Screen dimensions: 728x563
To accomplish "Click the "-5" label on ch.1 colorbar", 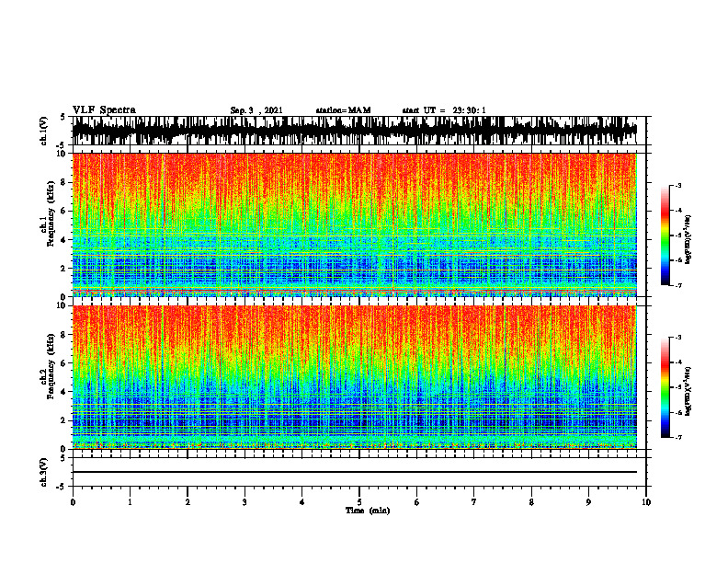I will click(x=678, y=236).
